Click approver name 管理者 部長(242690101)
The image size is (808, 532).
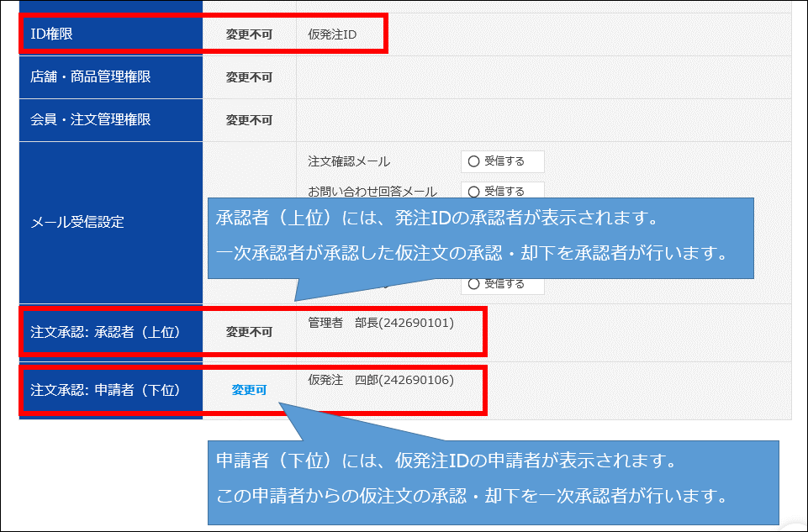381,323
